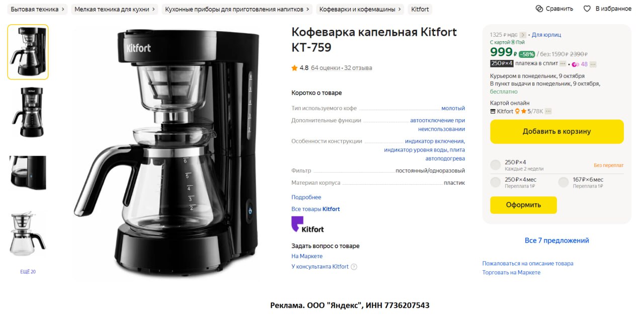
Task: Click the green −58% discount badge
Action: coord(527,54)
